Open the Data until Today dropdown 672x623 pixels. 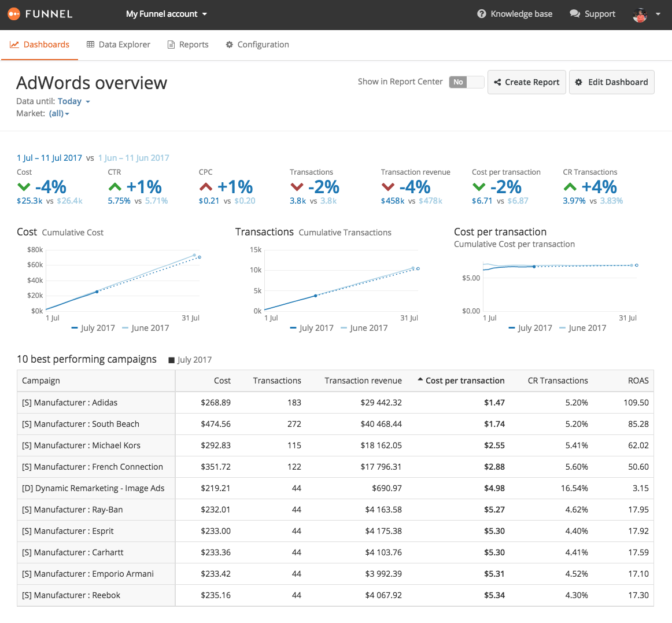[x=73, y=102]
